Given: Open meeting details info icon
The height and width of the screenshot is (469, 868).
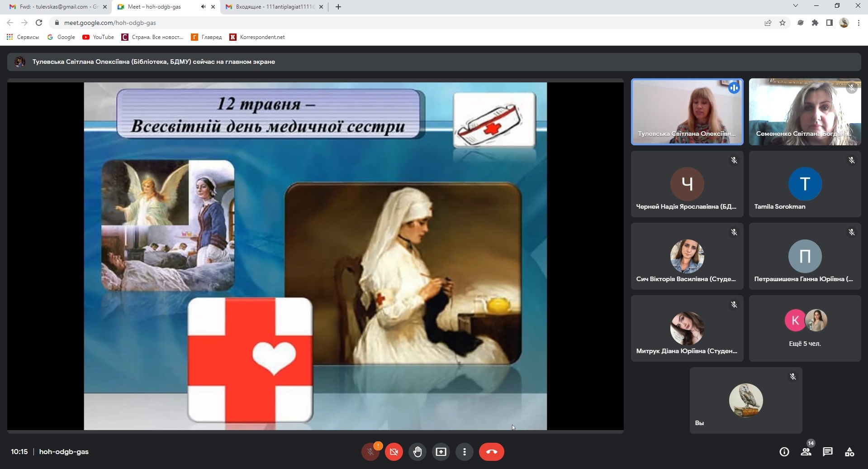Looking at the screenshot, I should (784, 452).
